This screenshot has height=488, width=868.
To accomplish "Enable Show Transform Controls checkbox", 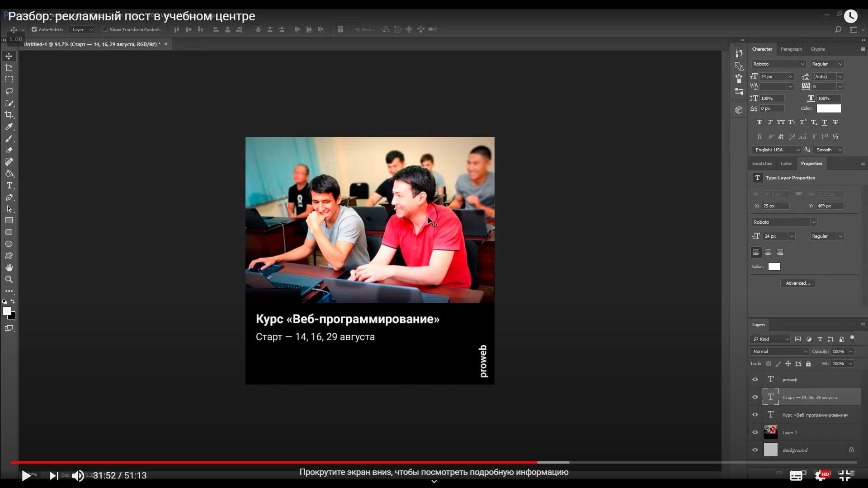I will click(105, 29).
